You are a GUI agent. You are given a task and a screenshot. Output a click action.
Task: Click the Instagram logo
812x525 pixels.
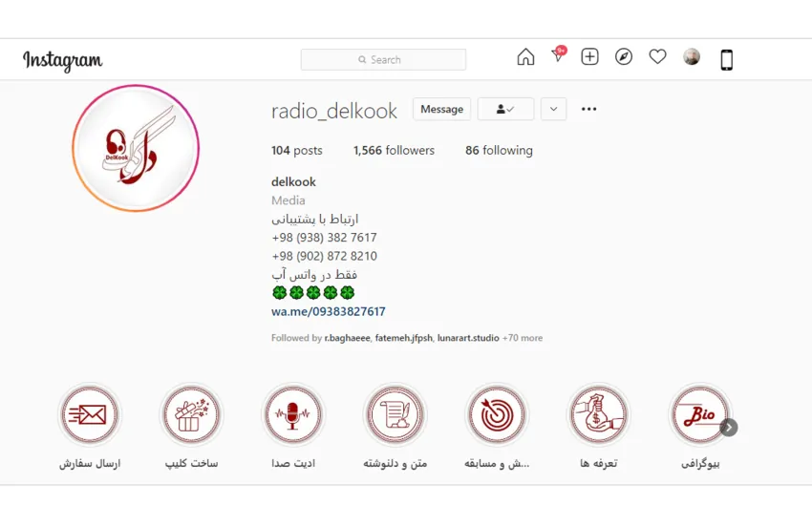(63, 60)
